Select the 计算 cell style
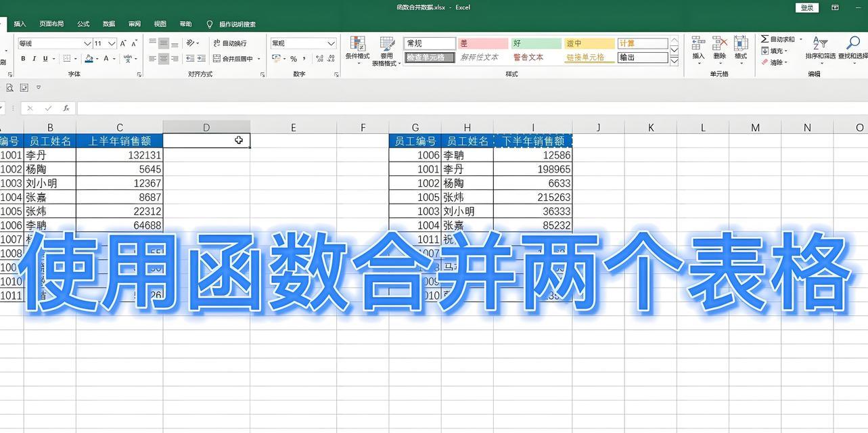The height and width of the screenshot is (433, 868). 643,43
